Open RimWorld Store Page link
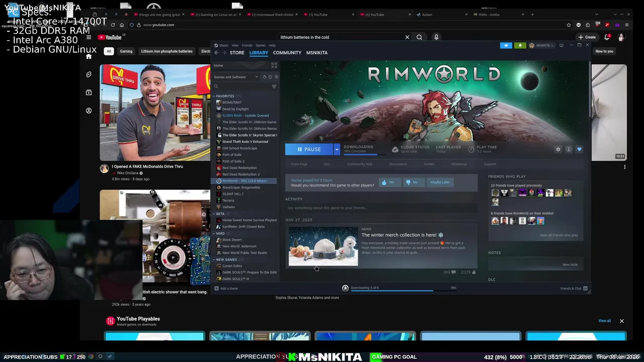Image resolution: width=644 pixels, height=362 pixels. pos(299,164)
